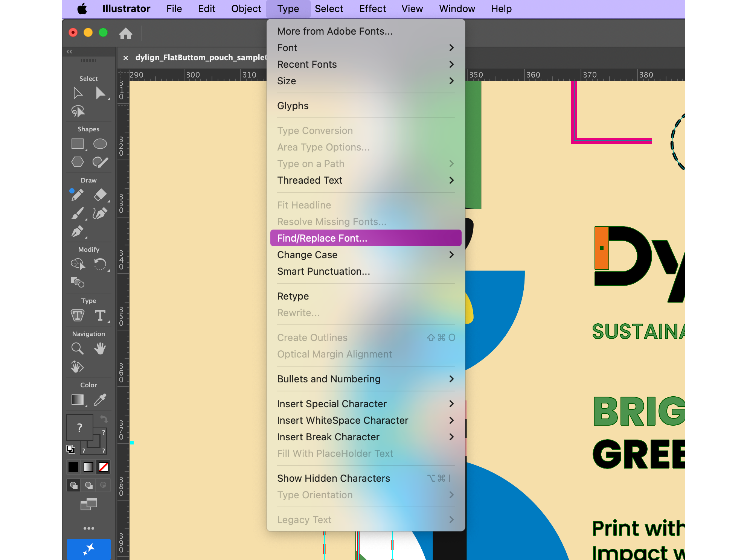Choose Find/Replace Font menu item
This screenshot has width=747, height=560.
point(366,238)
